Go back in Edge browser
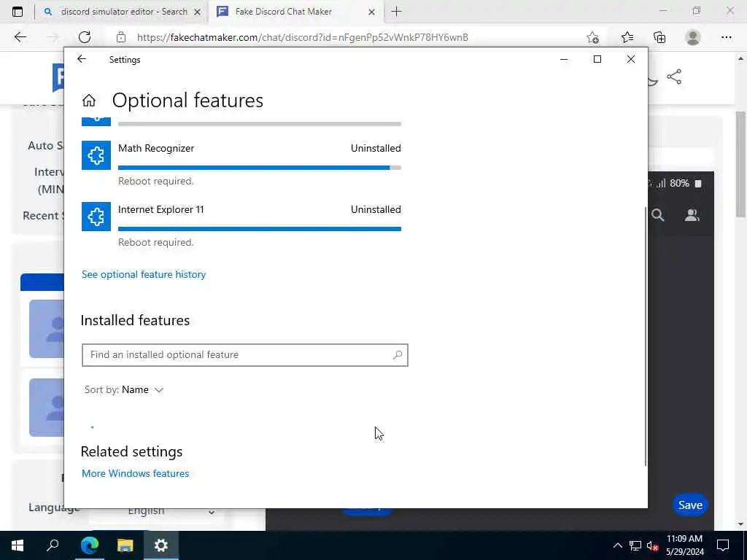Viewport: 747px width, 560px height. pos(20,37)
